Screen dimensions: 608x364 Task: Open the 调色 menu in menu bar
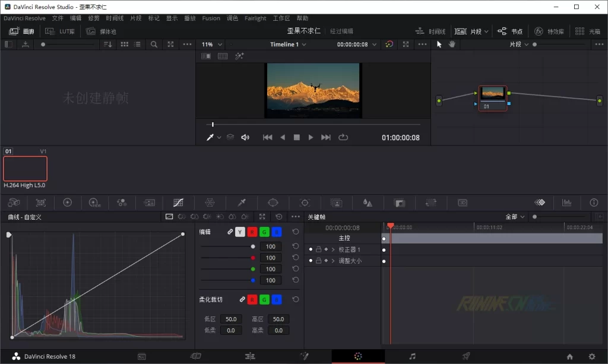[232, 18]
